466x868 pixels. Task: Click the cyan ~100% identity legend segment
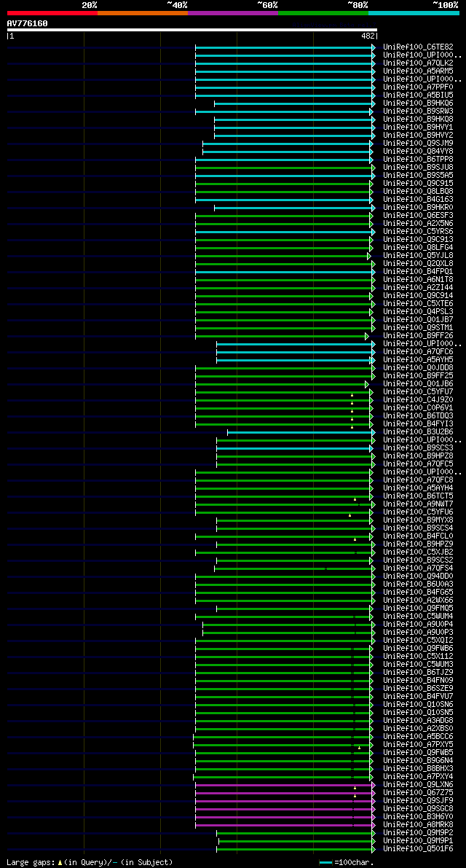[x=414, y=12]
